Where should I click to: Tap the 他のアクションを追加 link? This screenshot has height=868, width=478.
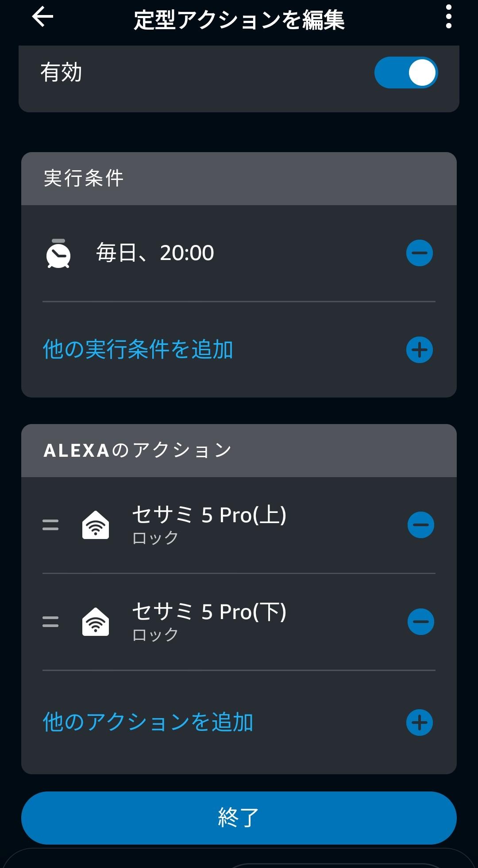[148, 722]
